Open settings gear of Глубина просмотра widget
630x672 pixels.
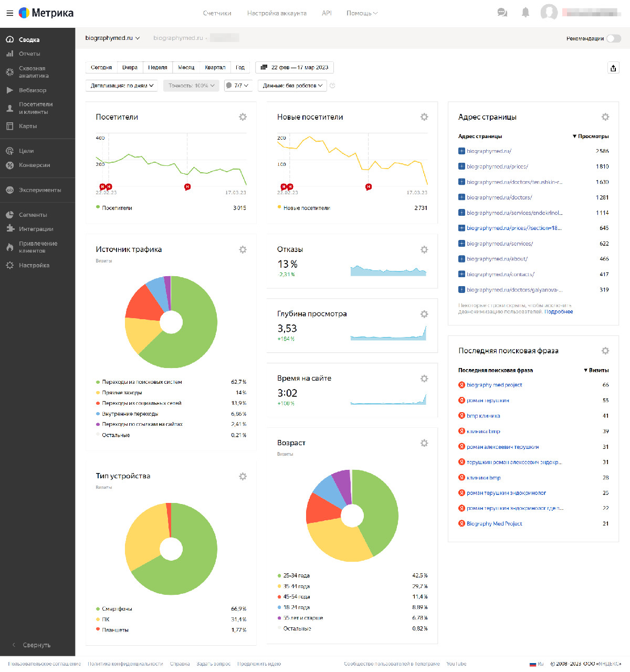[x=424, y=314]
